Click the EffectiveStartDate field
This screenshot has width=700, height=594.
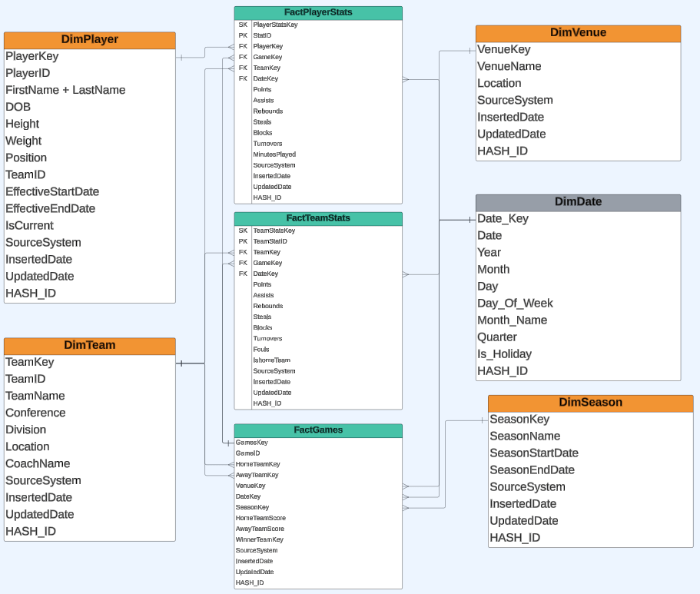pyautogui.click(x=90, y=192)
